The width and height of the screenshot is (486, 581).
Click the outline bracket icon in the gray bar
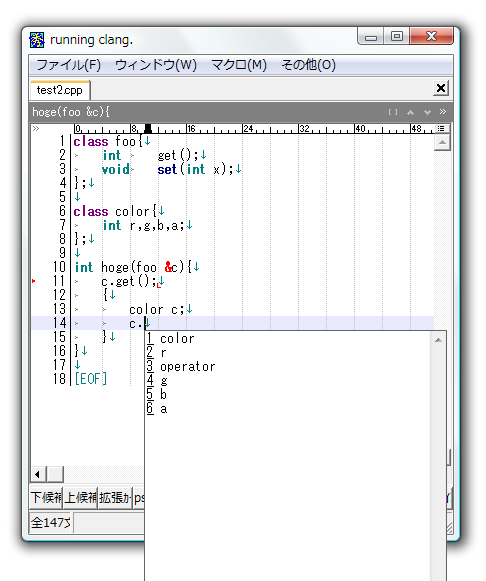pyautogui.click(x=393, y=112)
